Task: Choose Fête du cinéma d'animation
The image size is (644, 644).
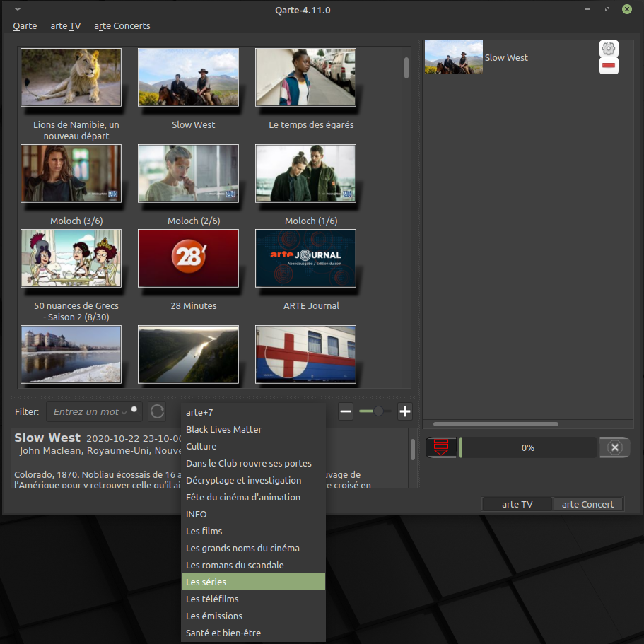Action: point(253,497)
